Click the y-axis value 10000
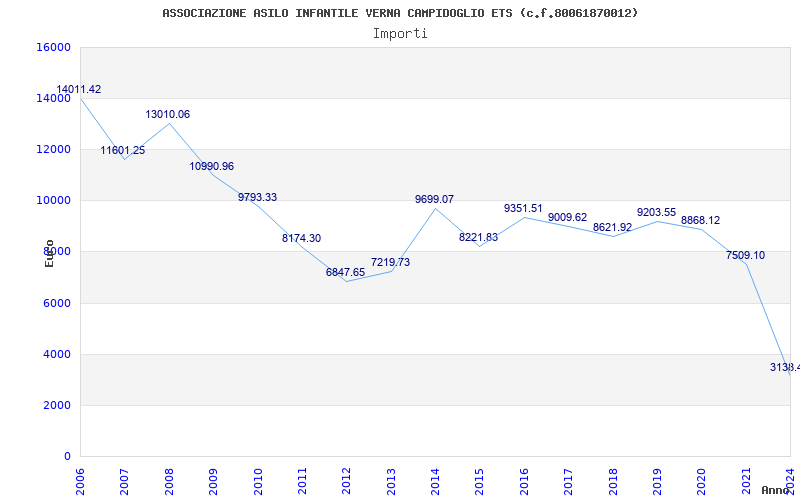 pyautogui.click(x=53, y=201)
